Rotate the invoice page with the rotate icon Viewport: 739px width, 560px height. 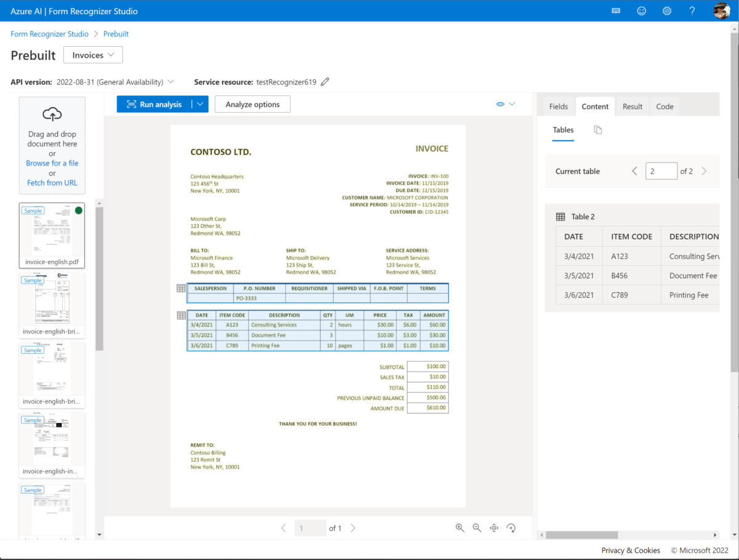pos(510,527)
